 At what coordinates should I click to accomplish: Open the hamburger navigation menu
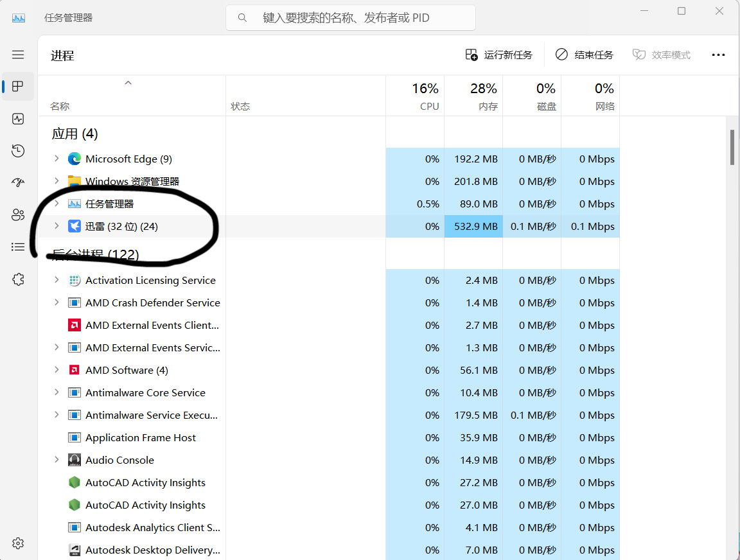coord(18,55)
